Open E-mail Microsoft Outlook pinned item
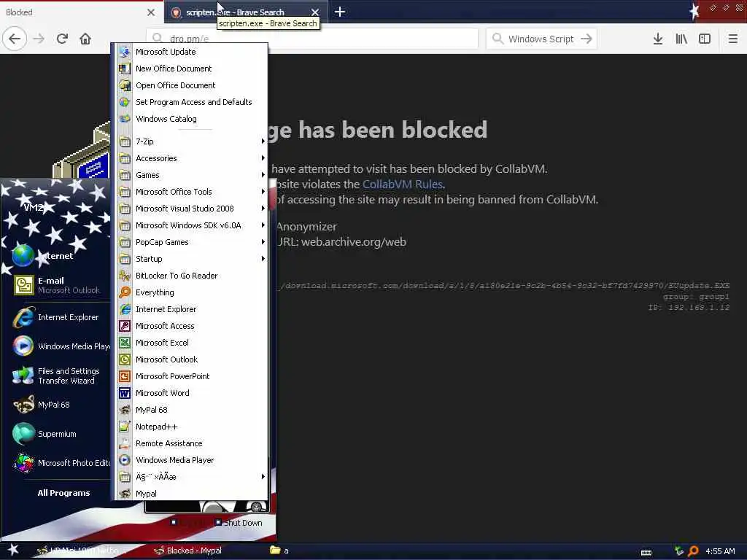The image size is (747, 560). tap(56, 285)
